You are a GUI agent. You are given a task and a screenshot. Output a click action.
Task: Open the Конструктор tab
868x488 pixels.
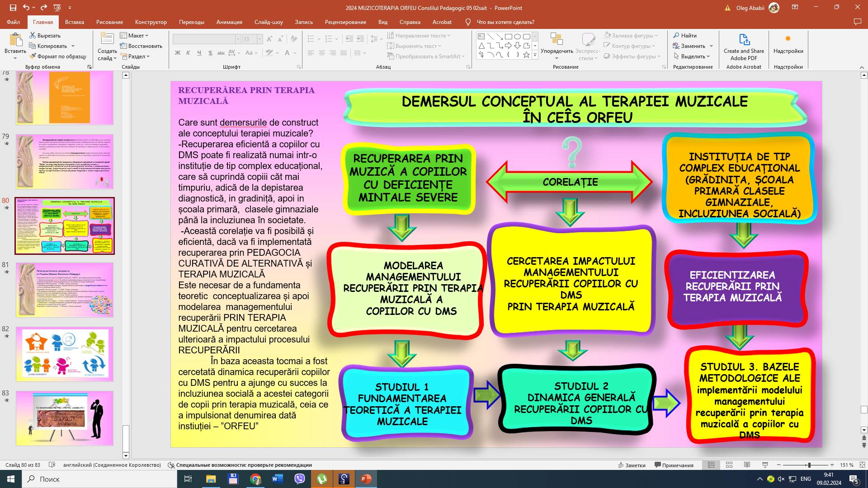click(151, 22)
